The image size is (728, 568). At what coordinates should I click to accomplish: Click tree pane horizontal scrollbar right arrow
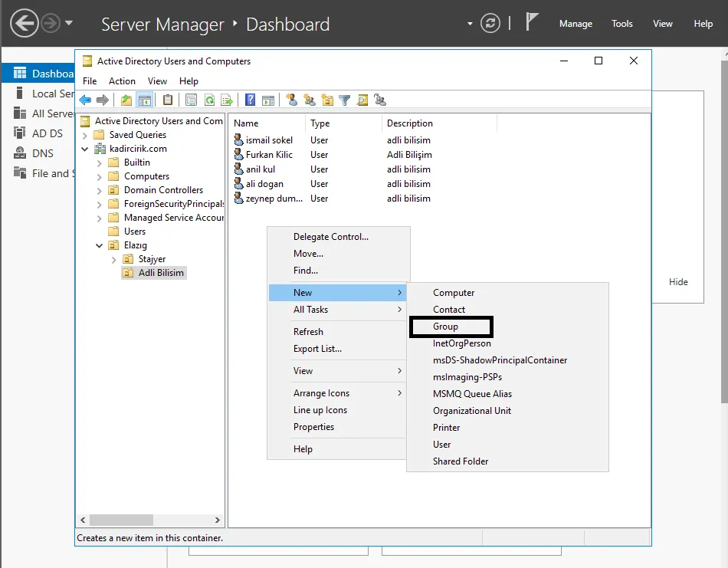coord(218,520)
